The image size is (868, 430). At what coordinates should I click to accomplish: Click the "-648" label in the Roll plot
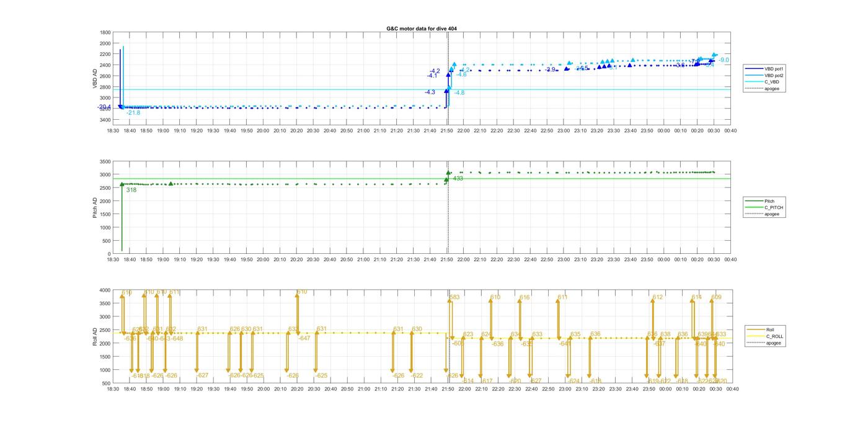(x=177, y=338)
